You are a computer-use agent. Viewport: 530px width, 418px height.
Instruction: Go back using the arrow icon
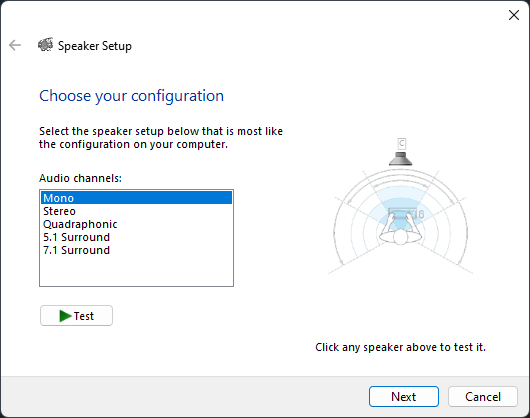pos(15,45)
